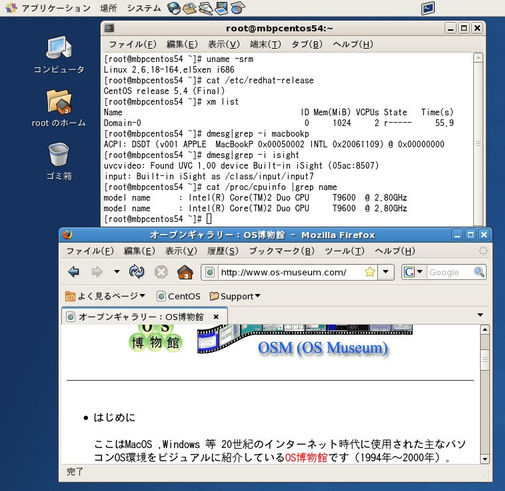The height and width of the screenshot is (491, 505).
Task: Expand the よく見るページ bookmarks folder
Action: click(105, 296)
